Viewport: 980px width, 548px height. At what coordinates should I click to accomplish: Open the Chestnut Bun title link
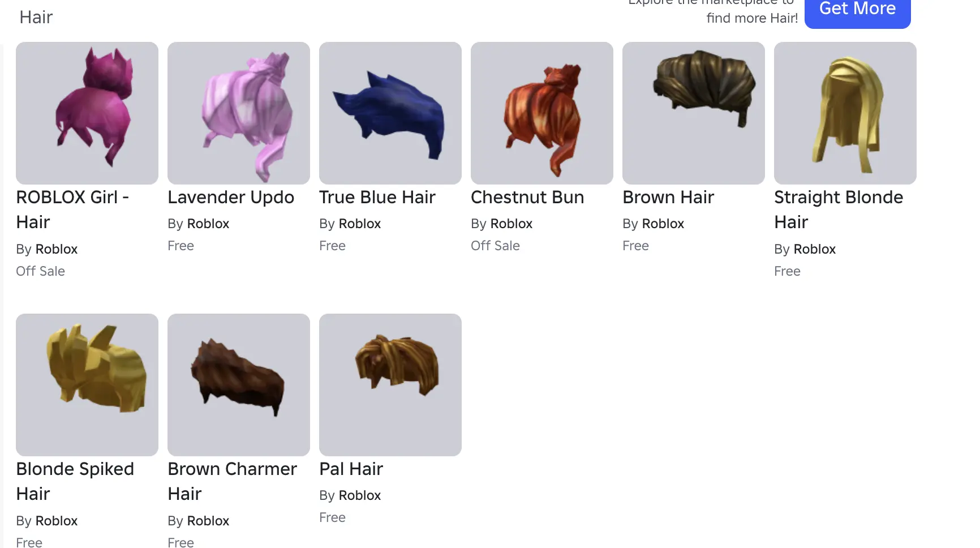(x=527, y=198)
